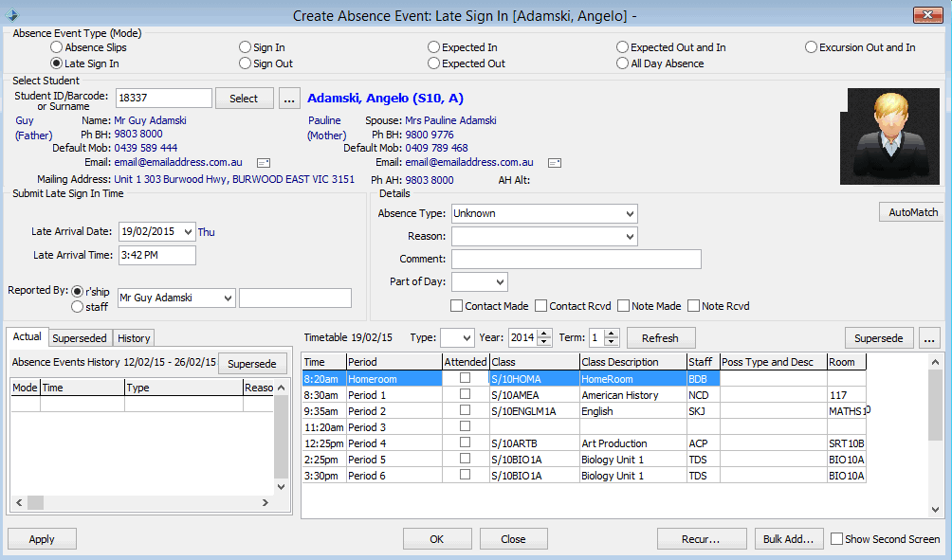Enable the Note Rcvd checkbox
Screen dimensions: 952x560
(x=693, y=306)
